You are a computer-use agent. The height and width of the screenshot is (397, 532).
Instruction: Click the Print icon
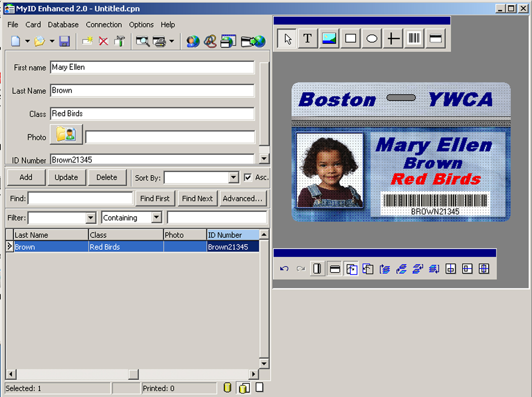tap(160, 41)
